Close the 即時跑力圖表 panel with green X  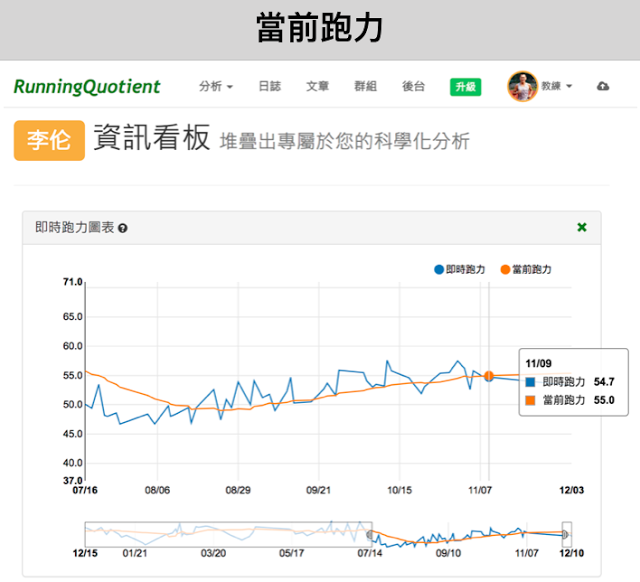pos(582,227)
